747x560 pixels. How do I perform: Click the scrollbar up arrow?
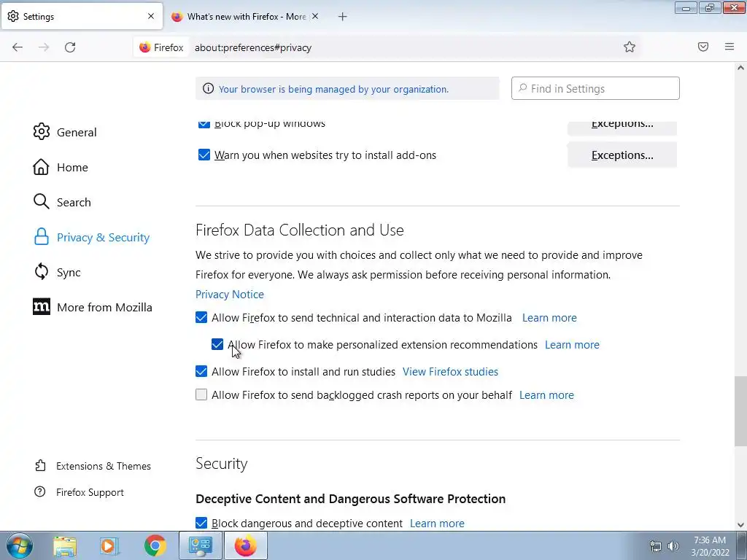click(740, 68)
